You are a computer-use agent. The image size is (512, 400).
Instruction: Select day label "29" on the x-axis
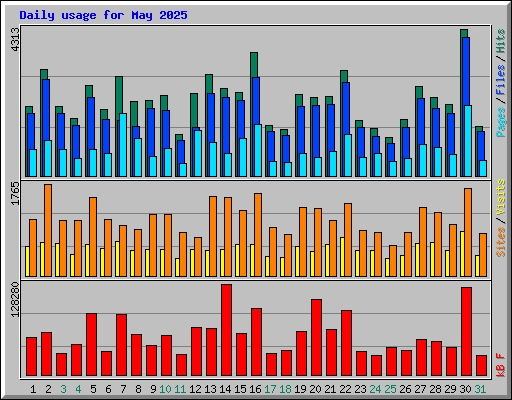click(450, 389)
